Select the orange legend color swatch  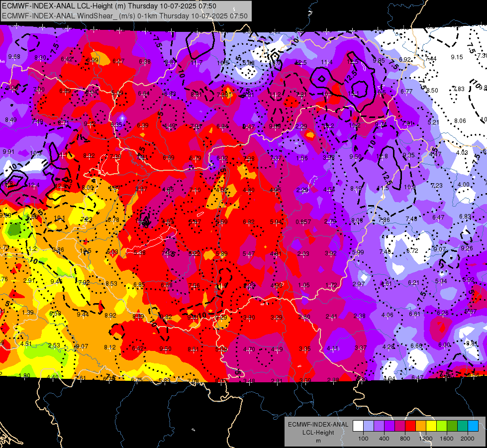pyautogui.click(x=421, y=426)
